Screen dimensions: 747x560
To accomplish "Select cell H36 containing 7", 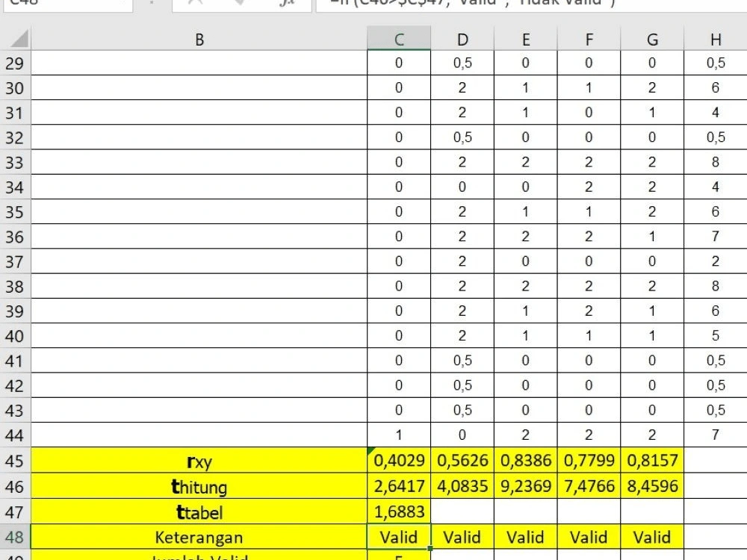I will click(716, 236).
